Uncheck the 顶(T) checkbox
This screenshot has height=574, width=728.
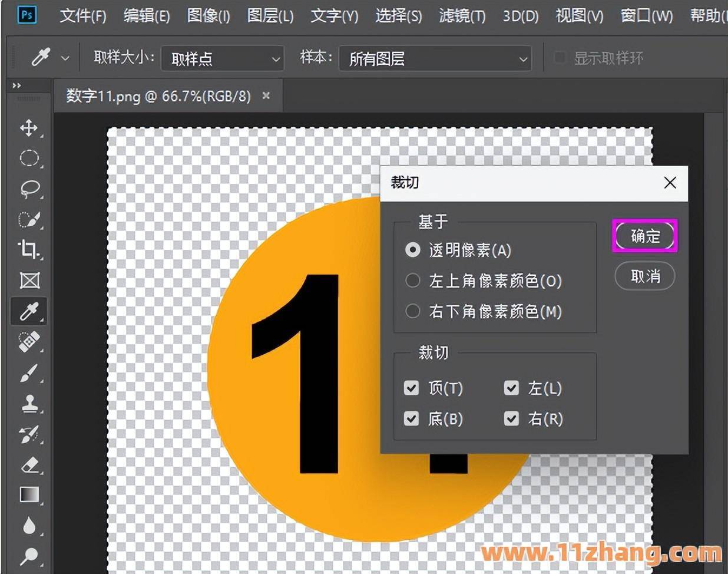click(x=411, y=388)
